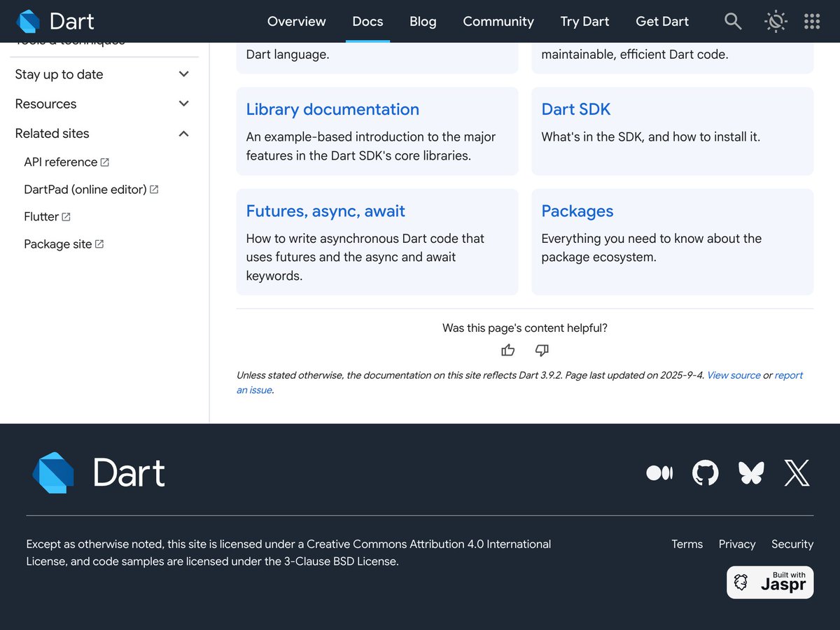The width and height of the screenshot is (840, 630).
Task: Open the site search
Action: coord(733,22)
